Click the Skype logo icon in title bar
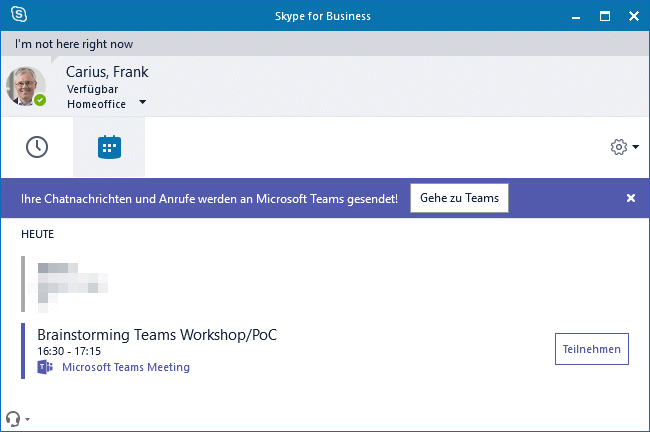The height and width of the screenshot is (432, 650). click(19, 15)
